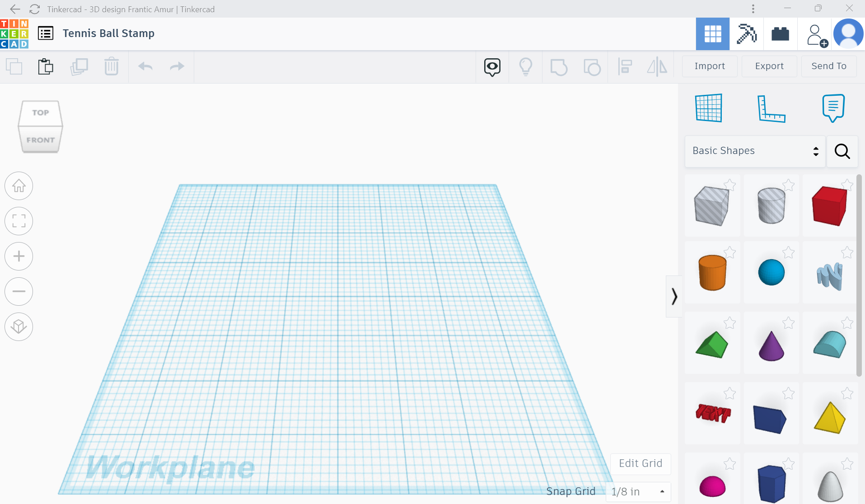865x504 pixels.
Task: Click the Duplicate and repeat icon
Action: pyautogui.click(x=79, y=67)
